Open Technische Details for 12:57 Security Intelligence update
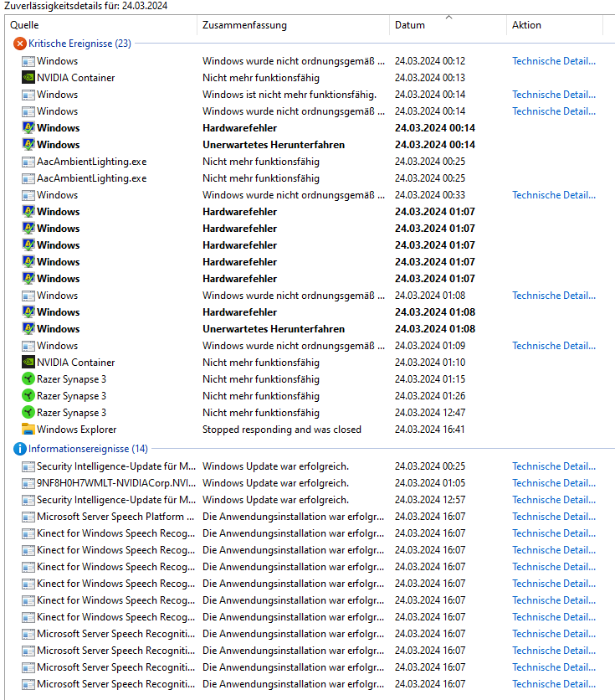 (554, 500)
